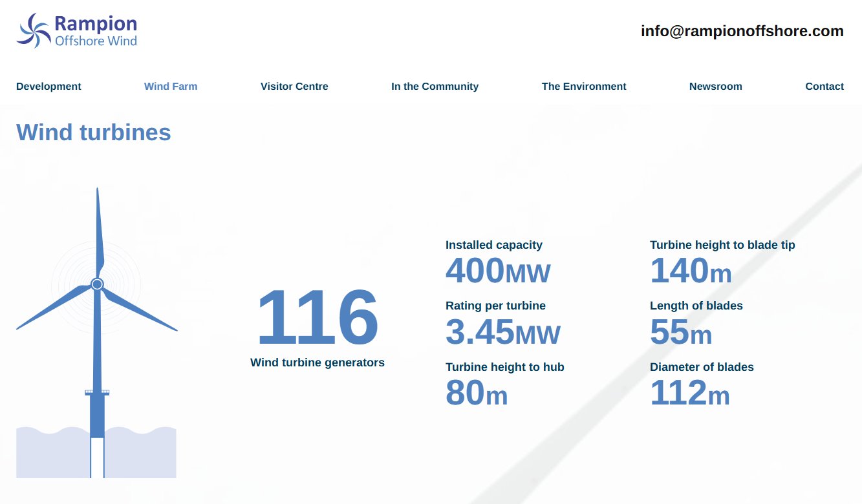Click the Rampion swirl logo icon
This screenshot has width=862, height=504.
tap(34, 30)
